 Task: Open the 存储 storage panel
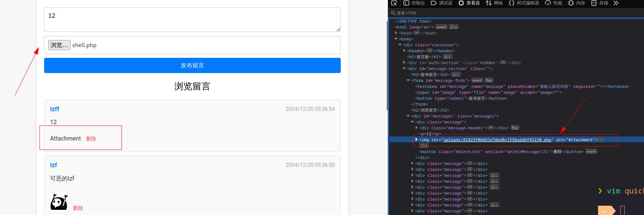(x=600, y=3)
